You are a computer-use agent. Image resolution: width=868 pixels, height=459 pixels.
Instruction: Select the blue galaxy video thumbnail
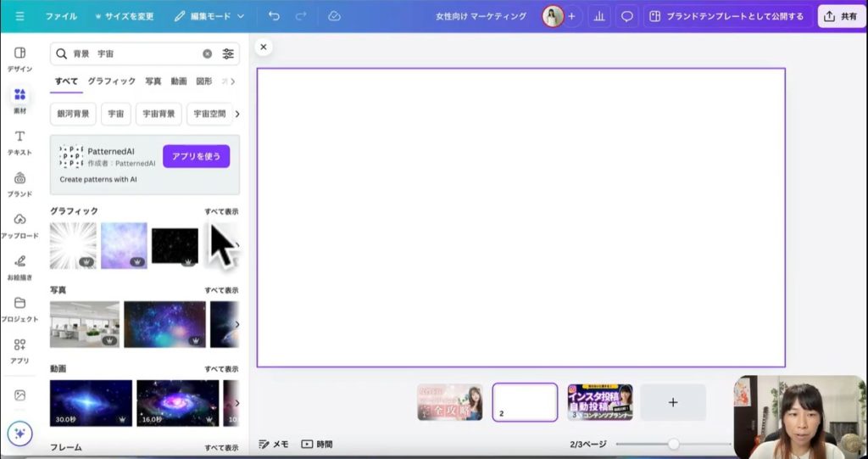click(x=91, y=403)
